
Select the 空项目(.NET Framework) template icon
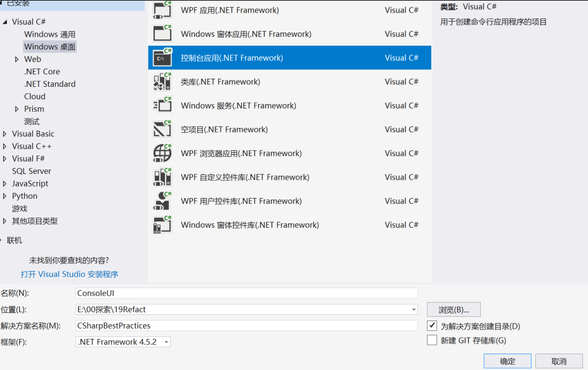(x=162, y=129)
